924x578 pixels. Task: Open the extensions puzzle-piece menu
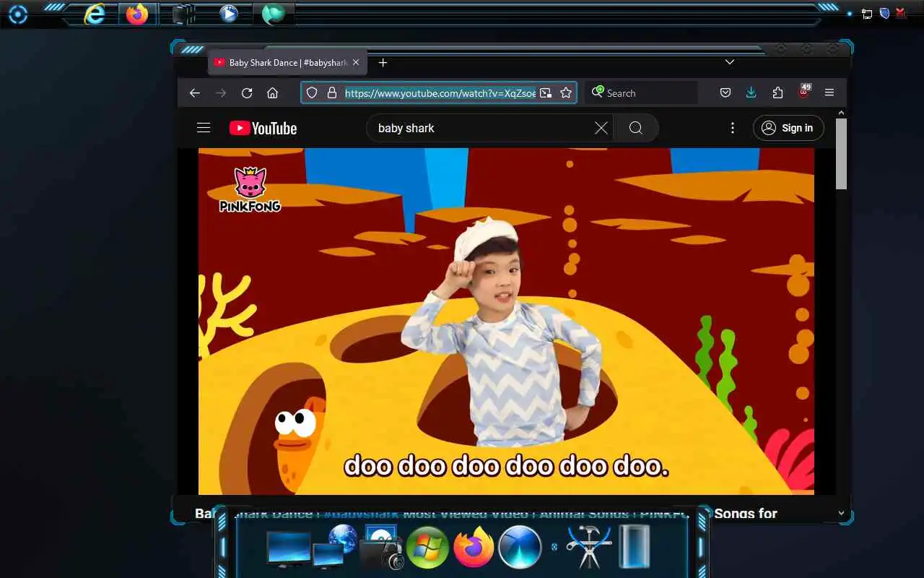point(777,92)
